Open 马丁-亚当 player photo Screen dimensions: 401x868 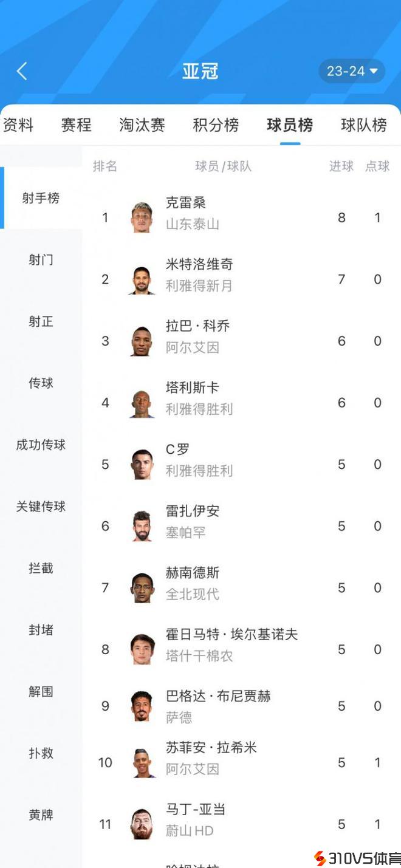click(142, 824)
